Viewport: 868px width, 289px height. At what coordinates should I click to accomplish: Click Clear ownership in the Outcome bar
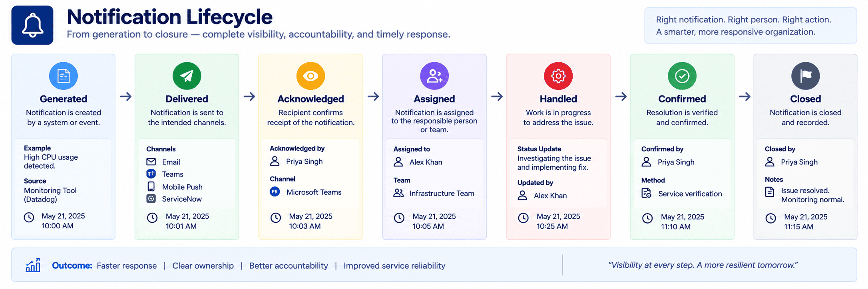[x=203, y=266]
